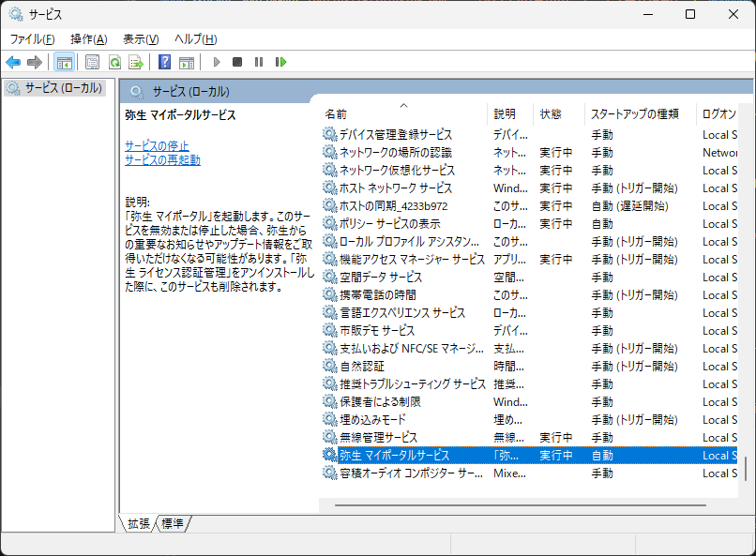Select the ポリシー サービスの表示 row
Screen dimensions: 756x556
(529, 223)
